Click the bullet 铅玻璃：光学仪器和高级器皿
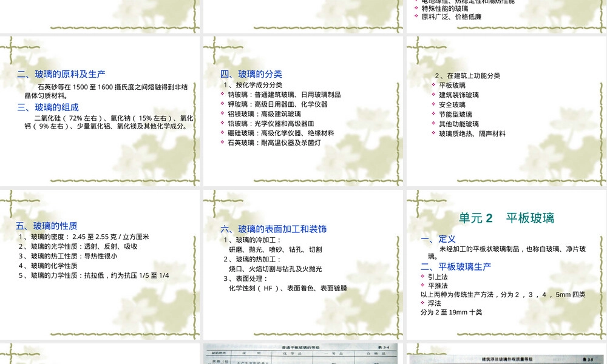Image resolution: width=607 pixels, height=364 pixels. point(271,124)
